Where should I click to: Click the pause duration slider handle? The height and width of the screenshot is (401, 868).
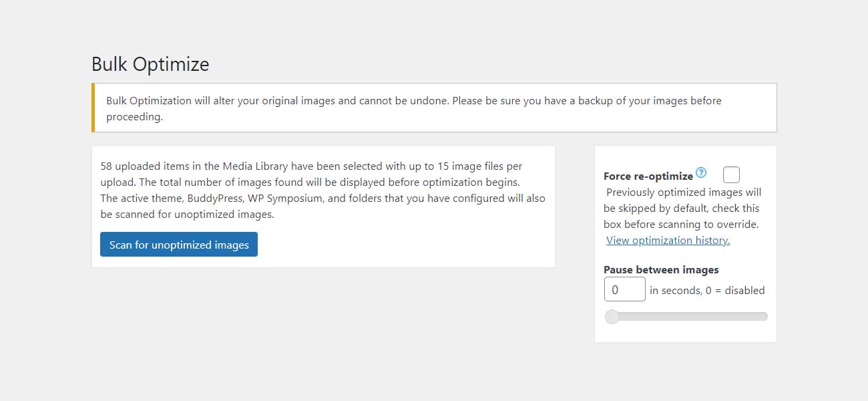[x=612, y=317]
